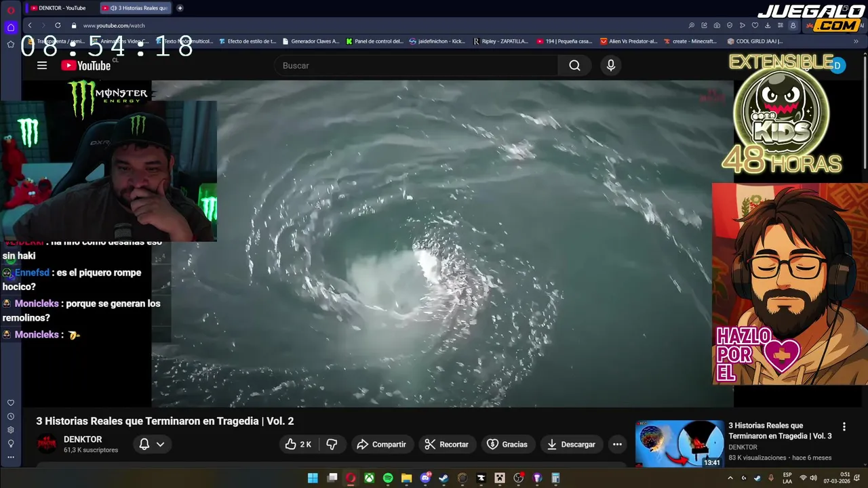This screenshot has height=488, width=868.
Task: Open Vol. 3 video thumbnail
Action: (679, 444)
